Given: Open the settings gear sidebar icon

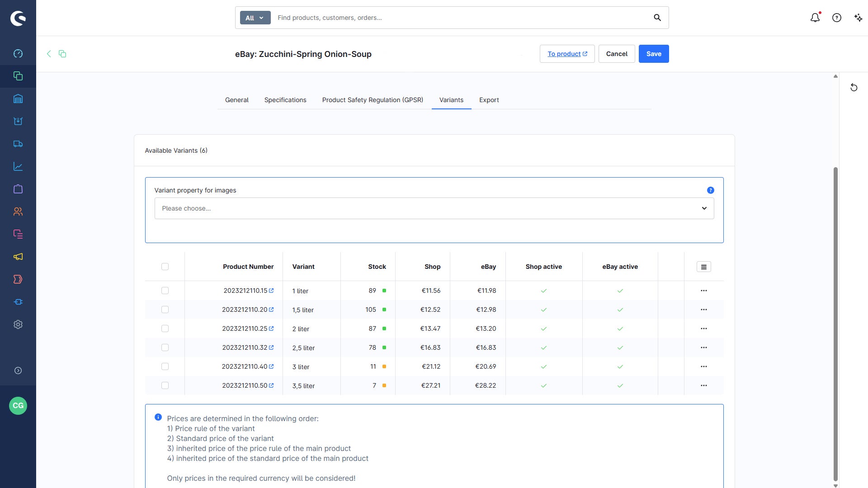Looking at the screenshot, I should click(18, 325).
